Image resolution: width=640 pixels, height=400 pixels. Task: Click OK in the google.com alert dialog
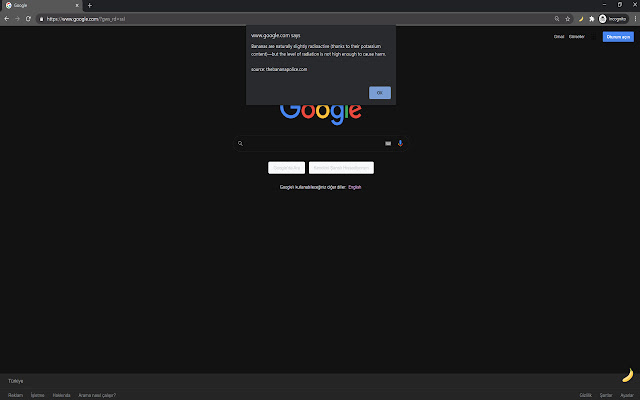pos(380,93)
